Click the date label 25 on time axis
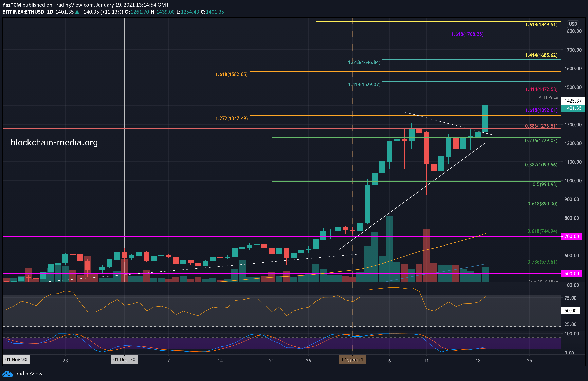This screenshot has width=588, height=381. (x=529, y=361)
